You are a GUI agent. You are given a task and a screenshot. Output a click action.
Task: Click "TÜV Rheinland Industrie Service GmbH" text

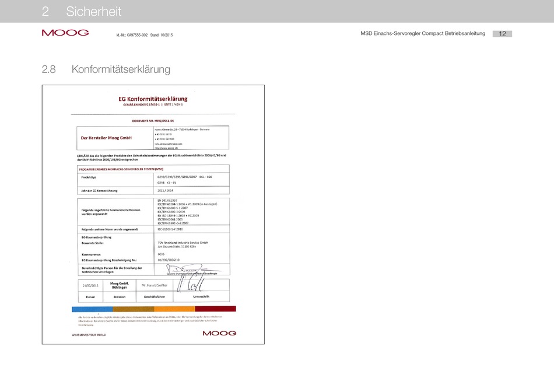183,243
